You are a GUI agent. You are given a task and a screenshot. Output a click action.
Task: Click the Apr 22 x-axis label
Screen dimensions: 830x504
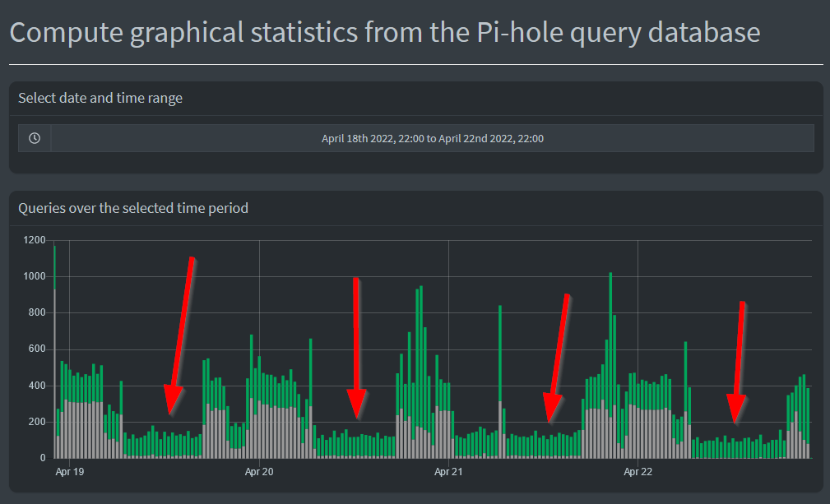pyautogui.click(x=638, y=472)
